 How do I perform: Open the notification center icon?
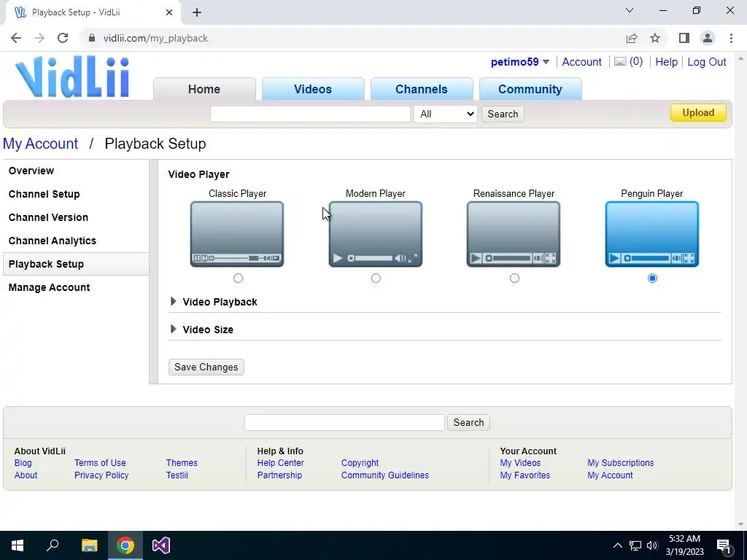pyautogui.click(x=723, y=545)
